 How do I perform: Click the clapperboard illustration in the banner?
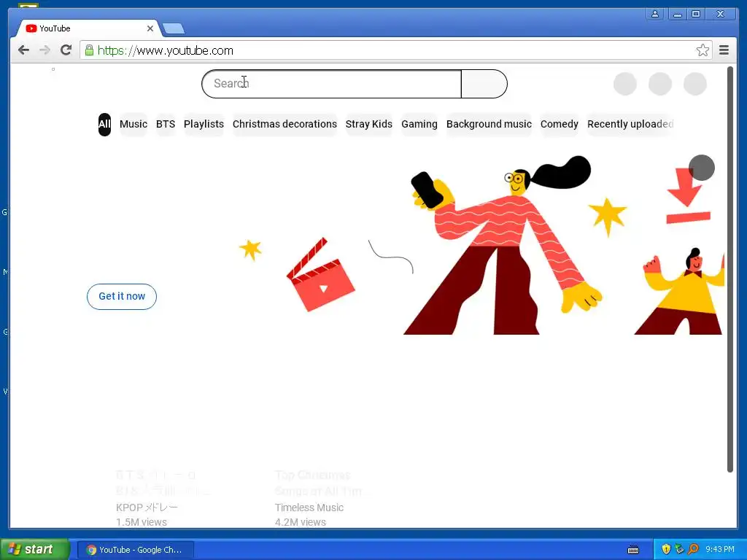pos(320,275)
